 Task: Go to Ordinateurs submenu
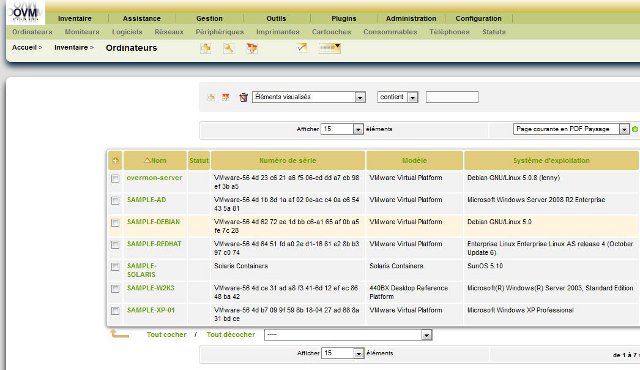(32, 32)
